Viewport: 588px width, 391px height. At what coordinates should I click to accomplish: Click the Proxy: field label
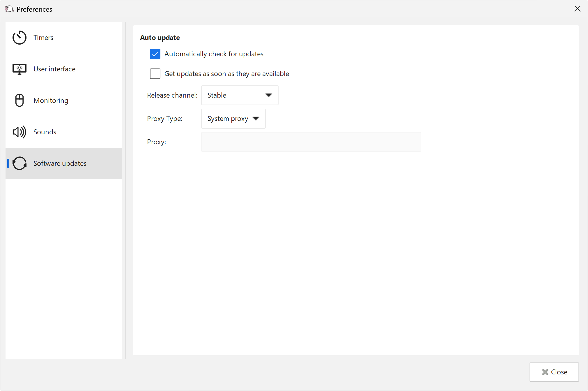(157, 142)
